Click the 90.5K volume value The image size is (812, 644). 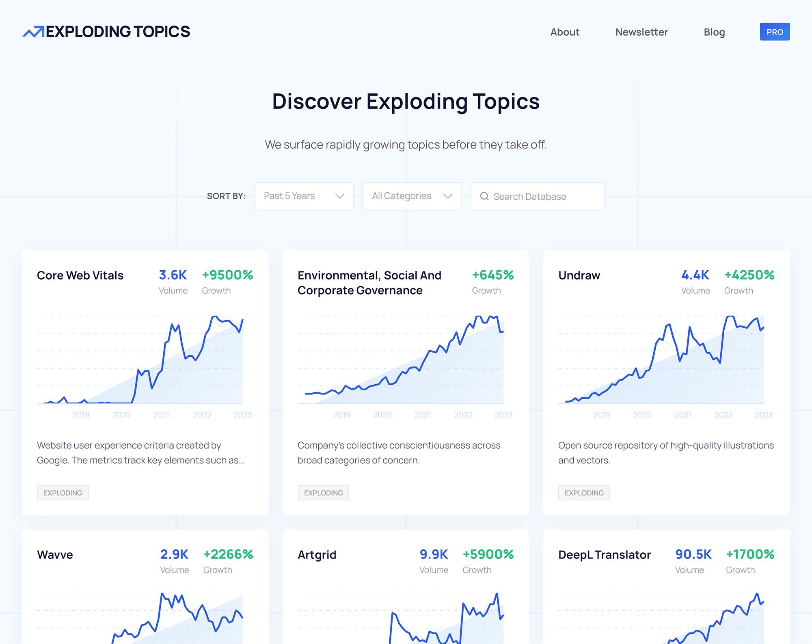click(693, 554)
